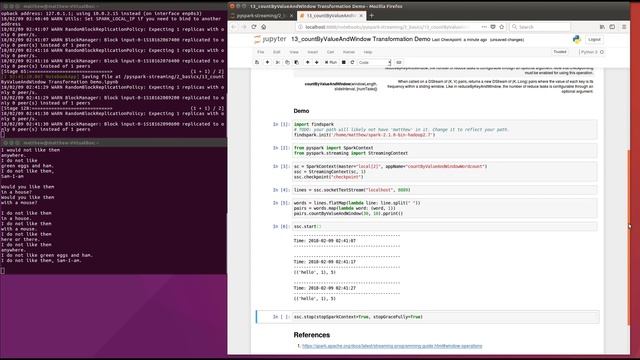
Task: Open the View menu in Jupyter
Action: pos(294,52)
